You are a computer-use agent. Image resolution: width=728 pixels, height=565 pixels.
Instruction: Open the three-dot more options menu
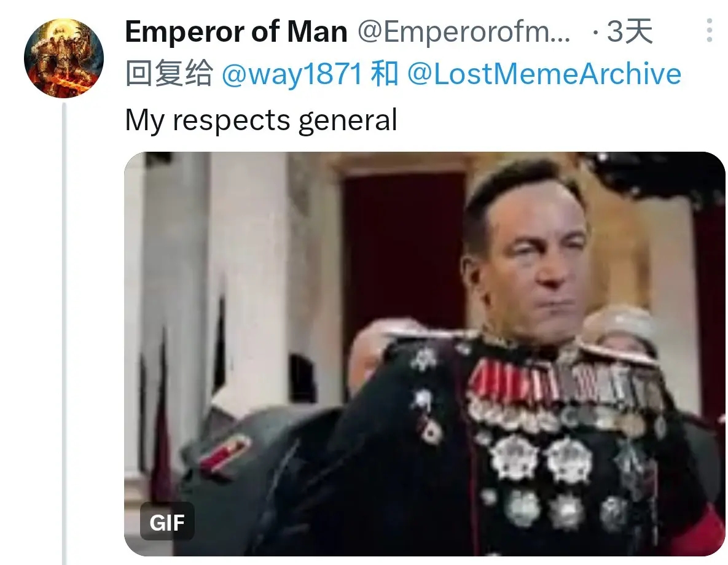pyautogui.click(x=710, y=31)
